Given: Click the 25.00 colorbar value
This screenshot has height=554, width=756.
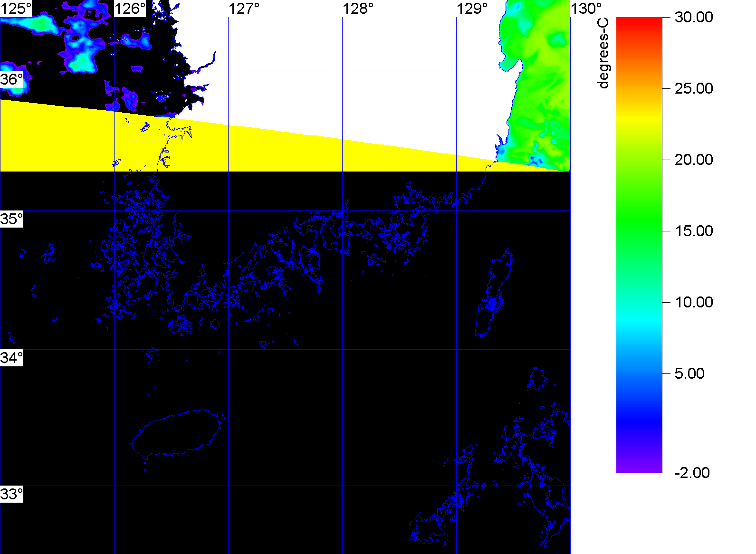Looking at the screenshot, I should click(x=694, y=88).
